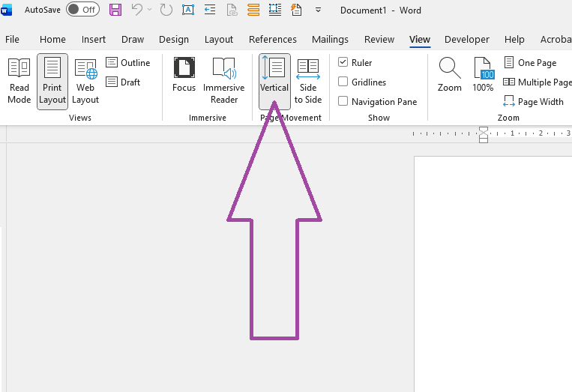Image resolution: width=572 pixels, height=392 pixels.
Task: Open the Design tab
Action: click(174, 40)
